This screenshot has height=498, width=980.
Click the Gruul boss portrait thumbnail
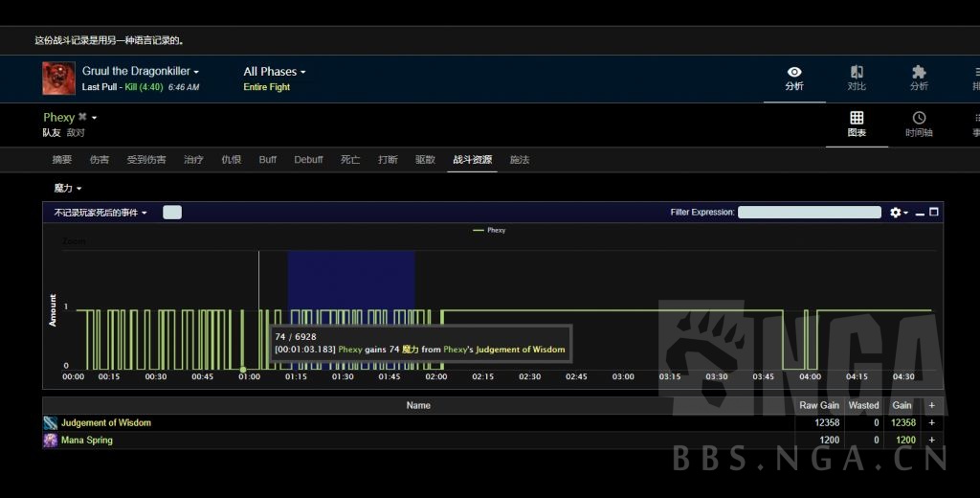(x=58, y=79)
